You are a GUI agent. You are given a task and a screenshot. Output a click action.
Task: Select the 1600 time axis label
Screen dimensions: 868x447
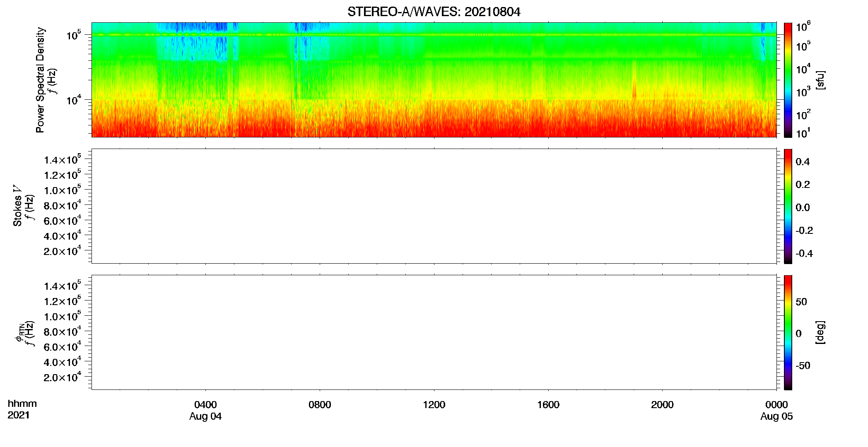548,405
